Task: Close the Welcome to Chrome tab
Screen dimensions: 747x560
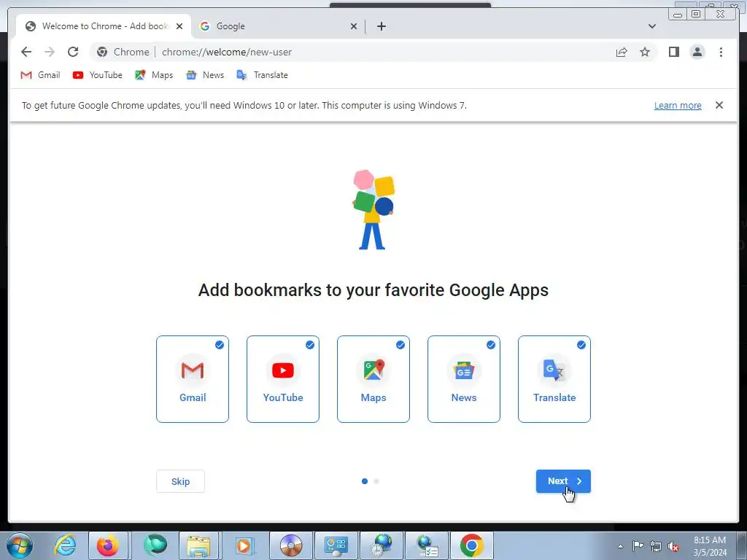Action: [x=179, y=26]
